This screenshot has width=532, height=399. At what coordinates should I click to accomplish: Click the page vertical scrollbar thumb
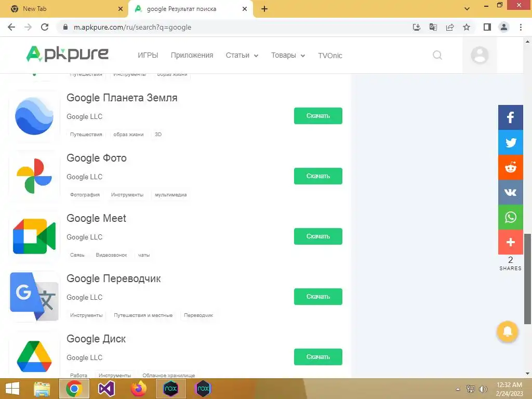528,279
